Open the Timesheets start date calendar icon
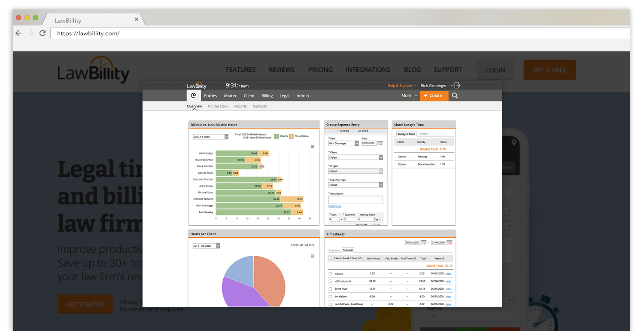Viewport: 644px width, 331px height. (424, 242)
